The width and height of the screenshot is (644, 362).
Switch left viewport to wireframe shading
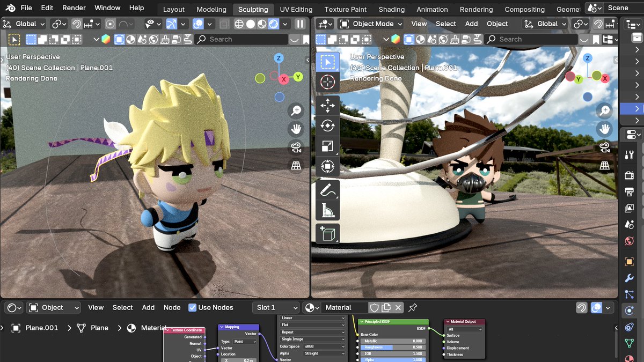pos(239,24)
